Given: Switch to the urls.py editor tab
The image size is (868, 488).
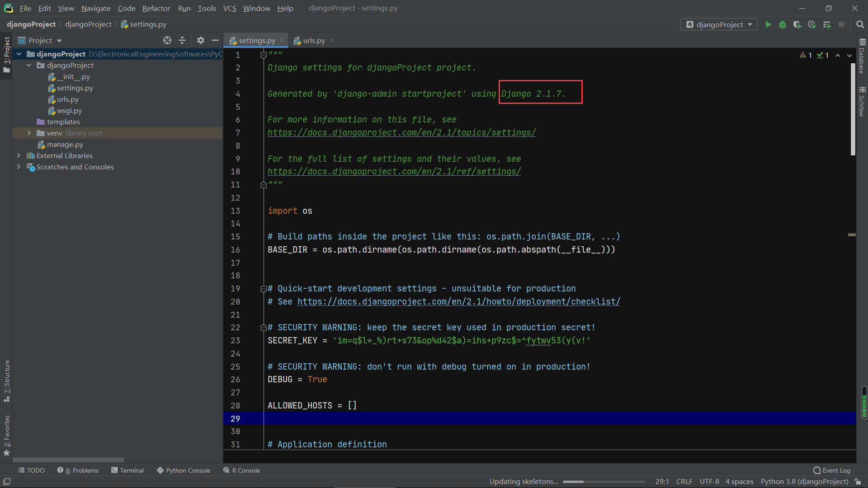Looking at the screenshot, I should (x=314, y=40).
